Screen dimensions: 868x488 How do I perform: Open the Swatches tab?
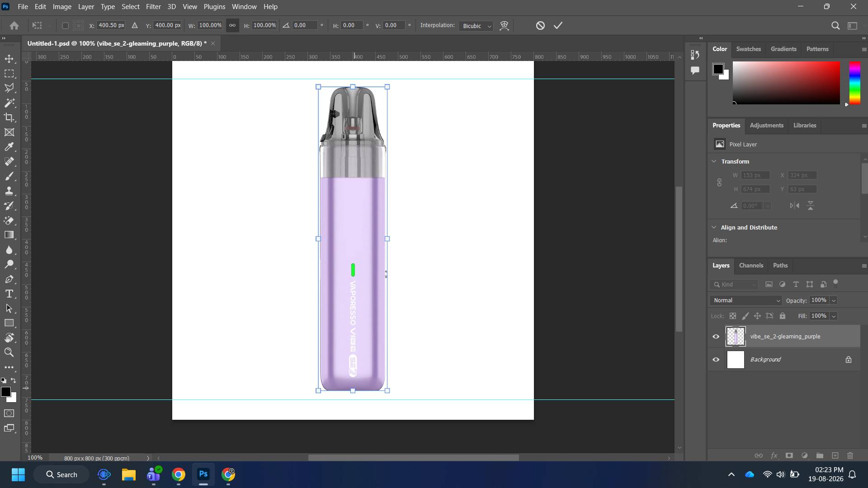748,49
